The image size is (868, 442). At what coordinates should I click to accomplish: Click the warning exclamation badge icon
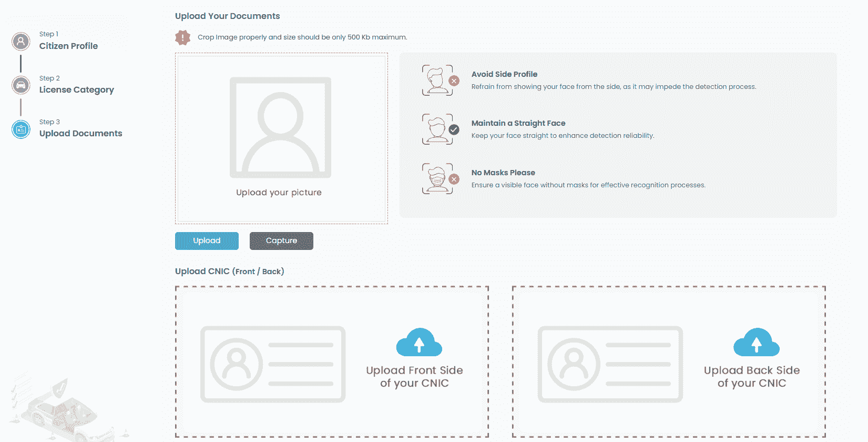click(x=183, y=37)
